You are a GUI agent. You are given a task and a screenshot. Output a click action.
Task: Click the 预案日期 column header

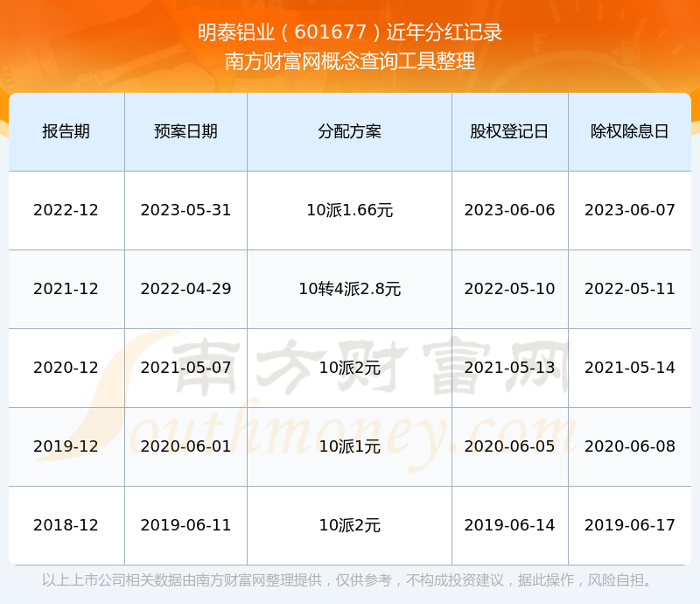[x=185, y=131]
